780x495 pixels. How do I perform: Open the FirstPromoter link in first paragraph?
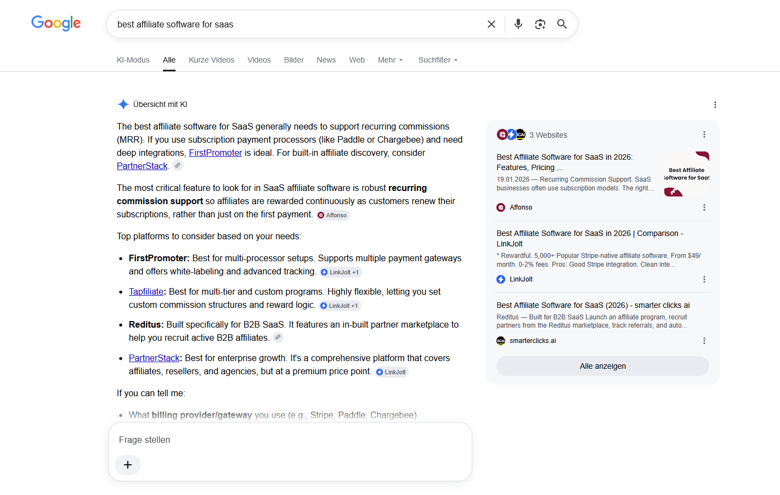click(215, 153)
